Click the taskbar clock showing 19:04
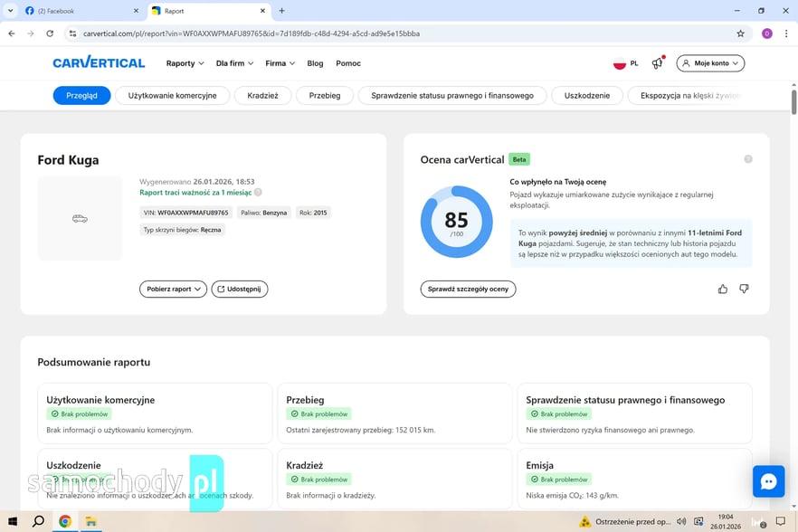 726,521
